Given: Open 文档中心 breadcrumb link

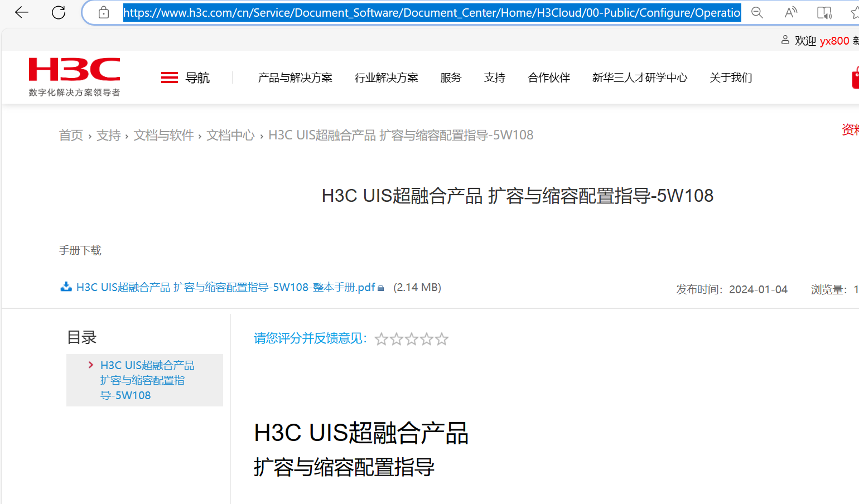Looking at the screenshot, I should 231,135.
